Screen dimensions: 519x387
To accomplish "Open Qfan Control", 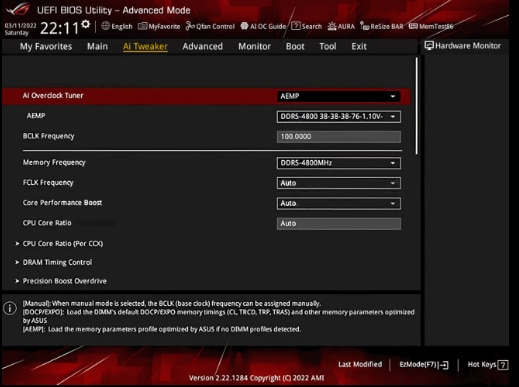I will click(x=215, y=26).
